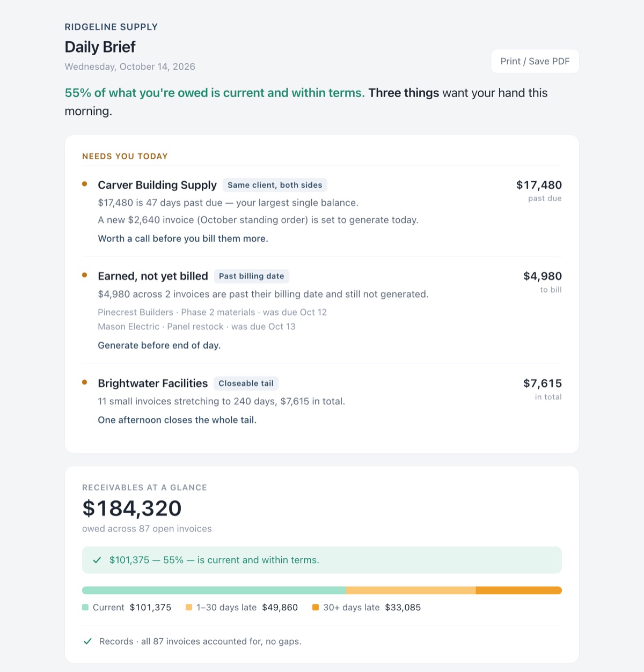Viewport: 644px width, 672px height.
Task: Click the Print / Save PDF button
Action: [535, 62]
